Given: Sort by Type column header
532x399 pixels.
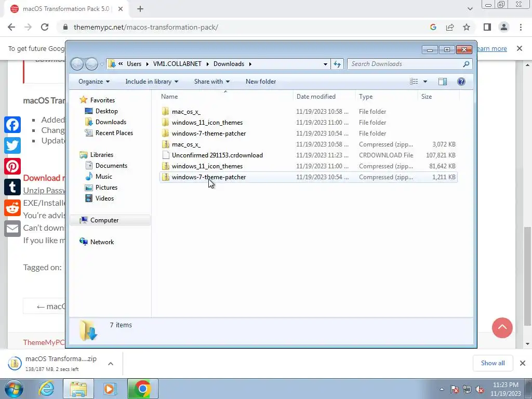Looking at the screenshot, I should pyautogui.click(x=387, y=96).
